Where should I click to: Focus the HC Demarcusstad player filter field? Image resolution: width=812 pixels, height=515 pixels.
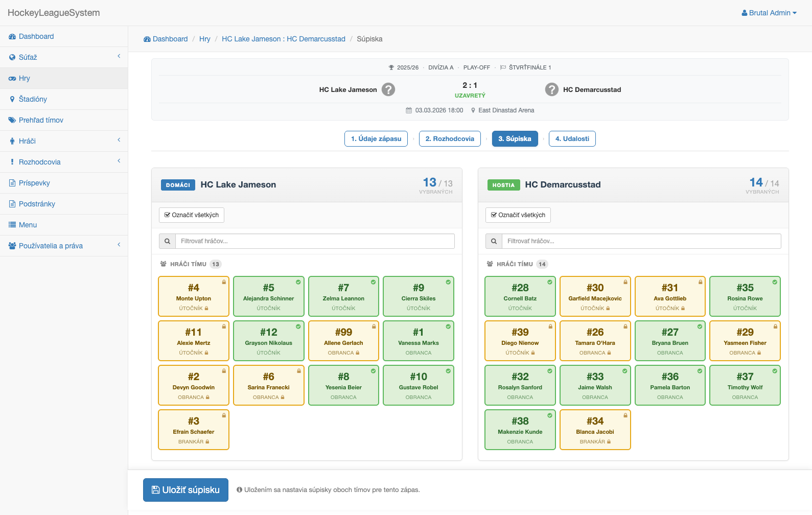click(641, 241)
